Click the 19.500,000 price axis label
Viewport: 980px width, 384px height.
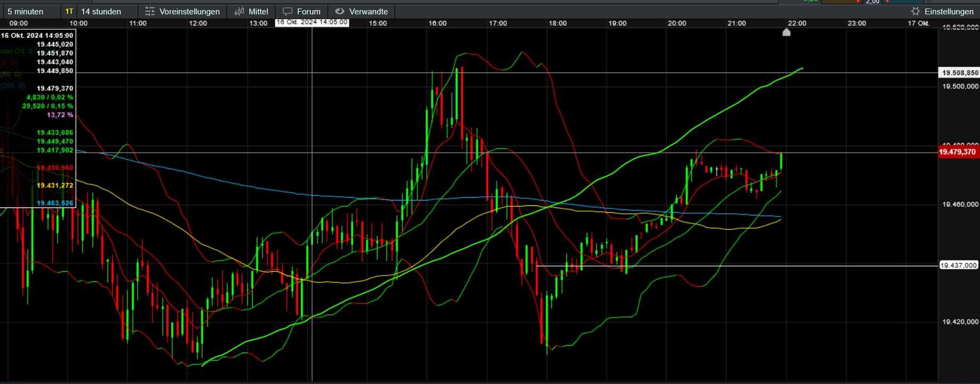pos(960,86)
